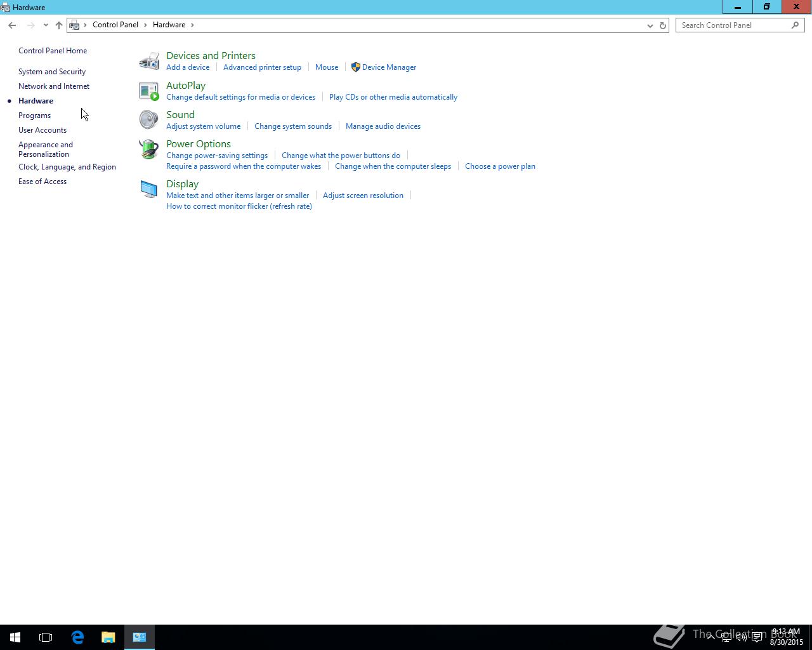
Task: Open Clock, Language, and Region
Action: pyautogui.click(x=67, y=167)
